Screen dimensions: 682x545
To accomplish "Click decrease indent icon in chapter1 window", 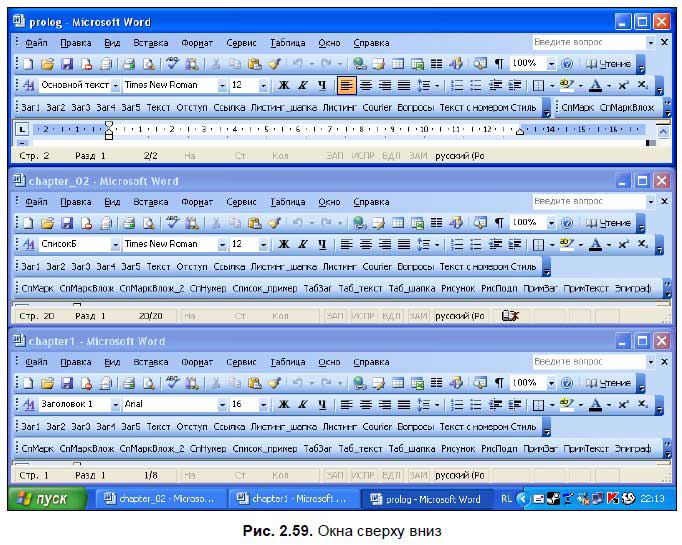I will coord(495,405).
